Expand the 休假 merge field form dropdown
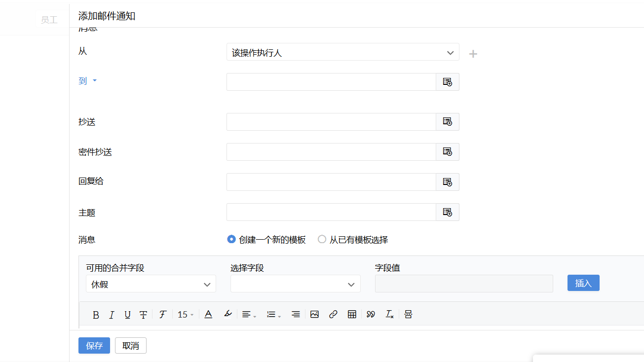Image resolution: width=644 pixels, height=362 pixels. (x=151, y=284)
